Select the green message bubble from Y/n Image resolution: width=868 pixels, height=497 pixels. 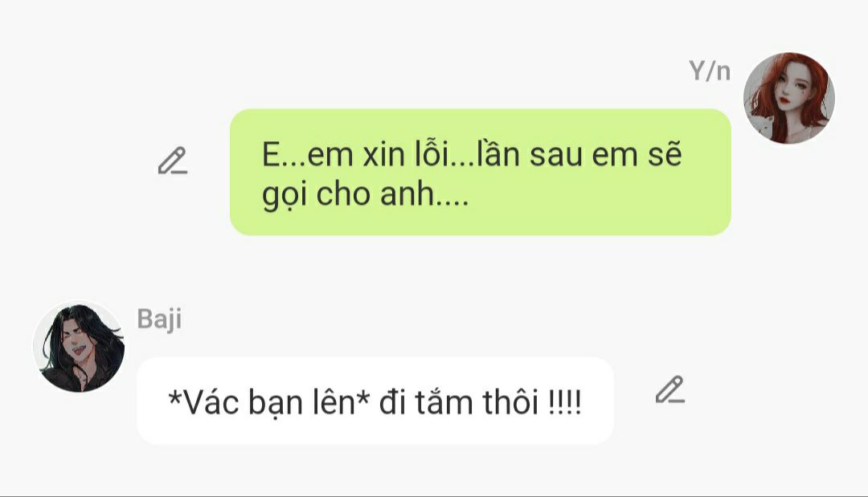[x=481, y=172]
